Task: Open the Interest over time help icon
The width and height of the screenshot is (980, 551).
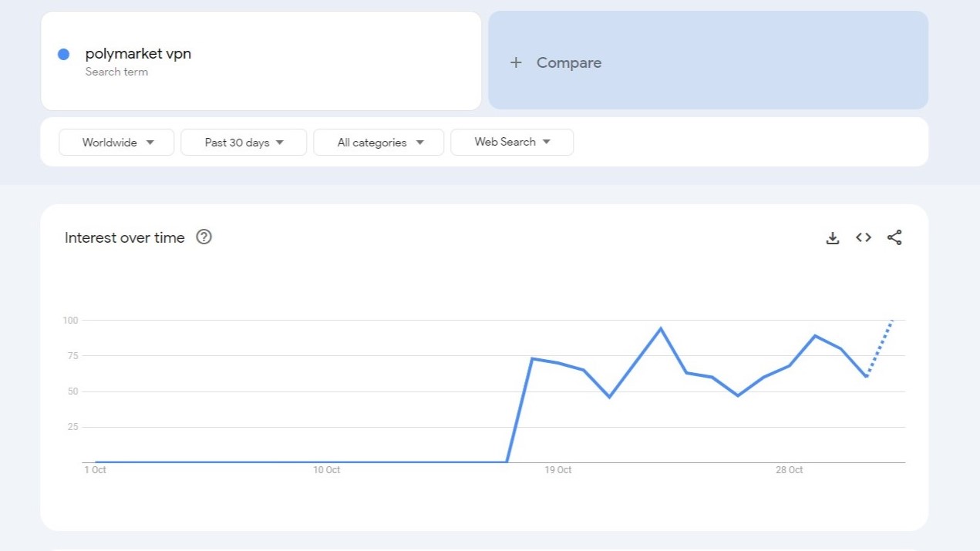Action: click(204, 237)
